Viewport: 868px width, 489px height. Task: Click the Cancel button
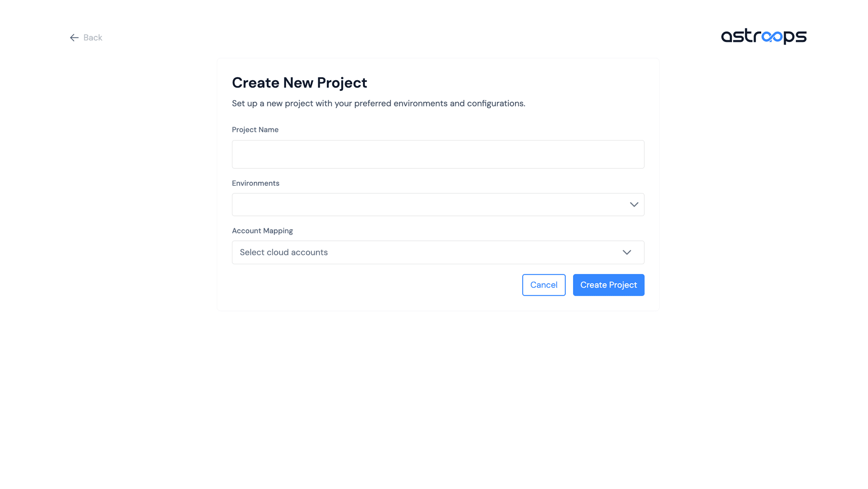(543, 285)
